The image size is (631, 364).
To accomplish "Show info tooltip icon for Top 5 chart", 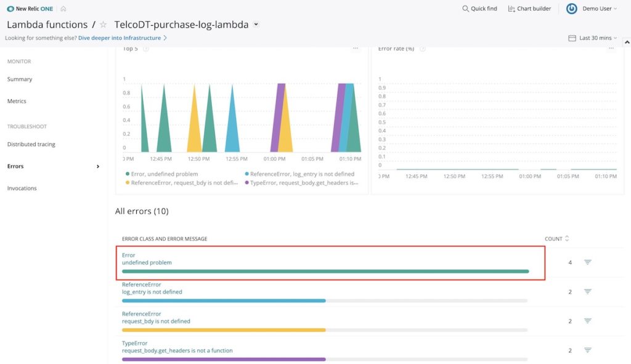I will [145, 49].
